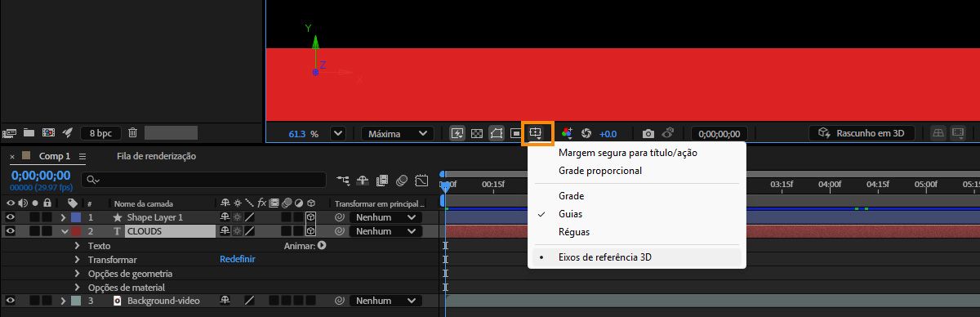This screenshot has width=980, height=317.
Task: Toggle shy switch for Background-video layer
Action: (x=225, y=301)
